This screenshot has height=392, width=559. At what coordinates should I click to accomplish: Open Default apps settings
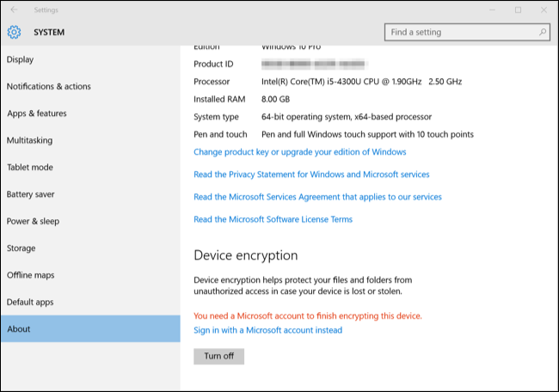coord(30,303)
